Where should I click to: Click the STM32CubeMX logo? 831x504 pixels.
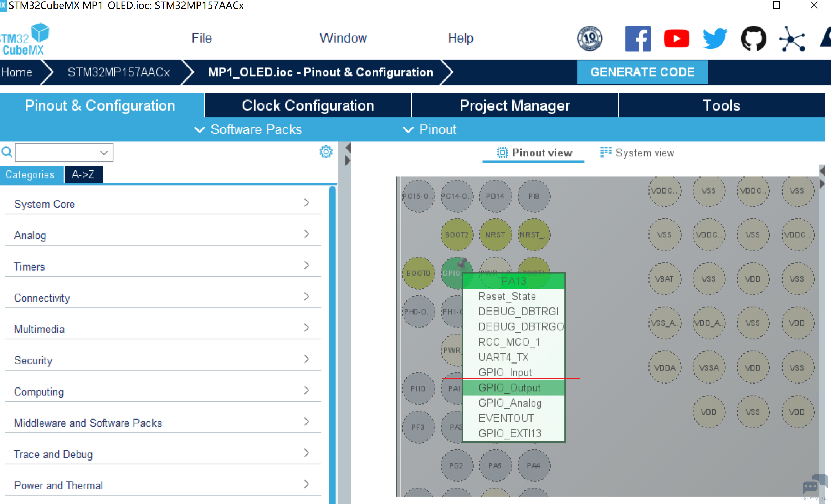[x=24, y=39]
